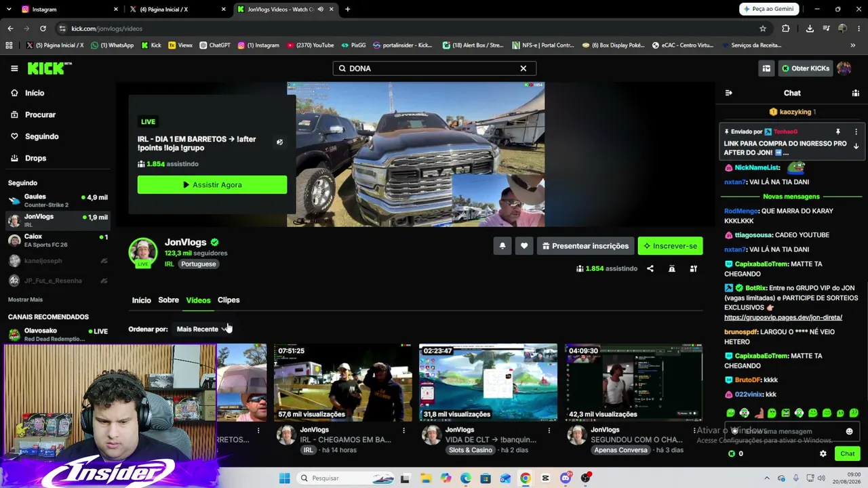Image resolution: width=868 pixels, height=488 pixels.
Task: Click the Assistir Agora button
Action: point(212,185)
